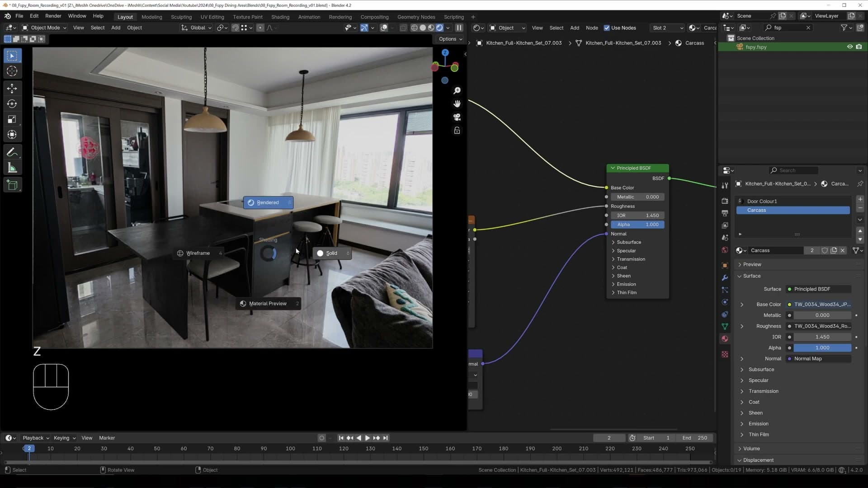Activate the Scale tool
The image size is (868, 488).
tap(12, 119)
